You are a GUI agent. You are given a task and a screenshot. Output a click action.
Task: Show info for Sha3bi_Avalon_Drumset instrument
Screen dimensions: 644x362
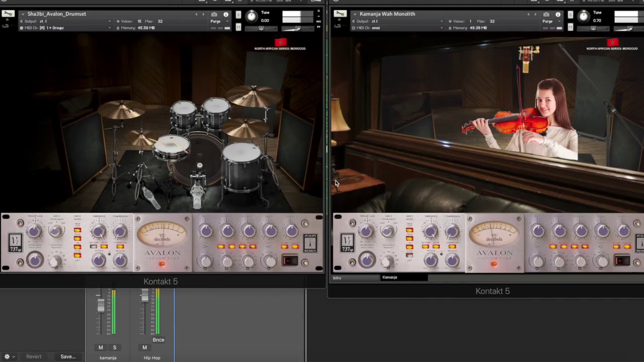click(225, 14)
